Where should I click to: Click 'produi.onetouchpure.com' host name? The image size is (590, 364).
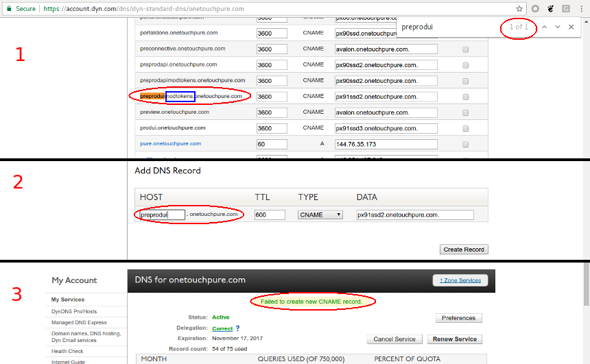click(173, 128)
